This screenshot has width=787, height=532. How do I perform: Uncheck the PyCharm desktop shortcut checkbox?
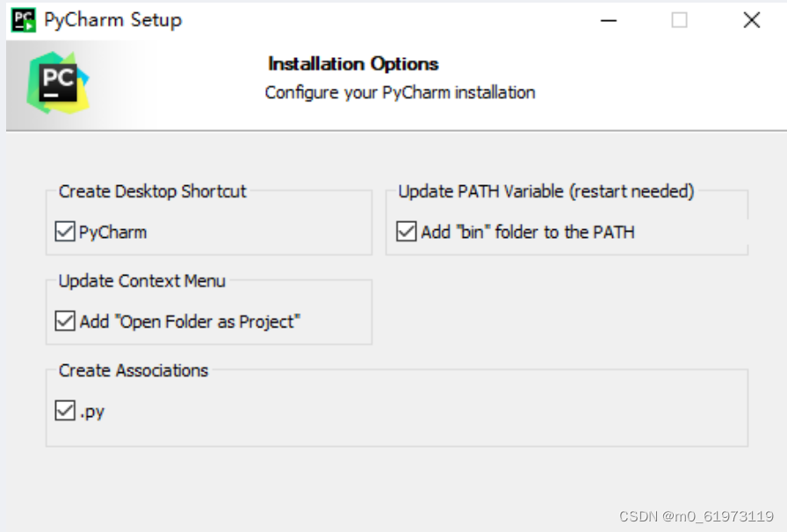(65, 232)
